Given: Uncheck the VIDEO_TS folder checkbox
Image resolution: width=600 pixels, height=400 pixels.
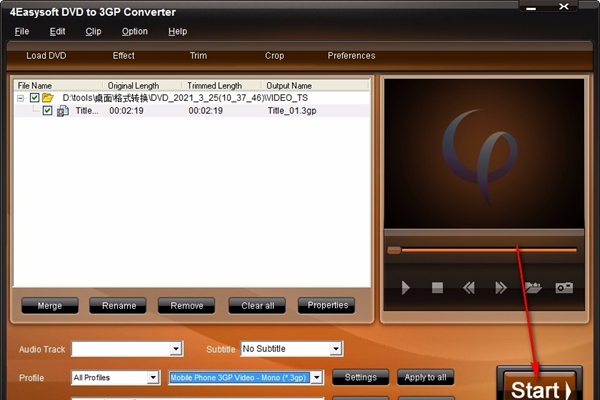Looking at the screenshot, I should (34, 98).
